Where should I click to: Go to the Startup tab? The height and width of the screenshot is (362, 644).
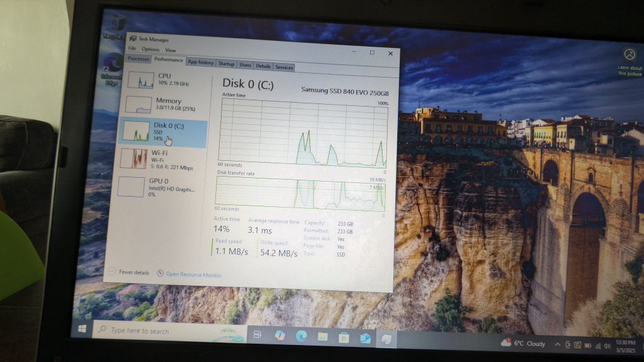tap(226, 64)
